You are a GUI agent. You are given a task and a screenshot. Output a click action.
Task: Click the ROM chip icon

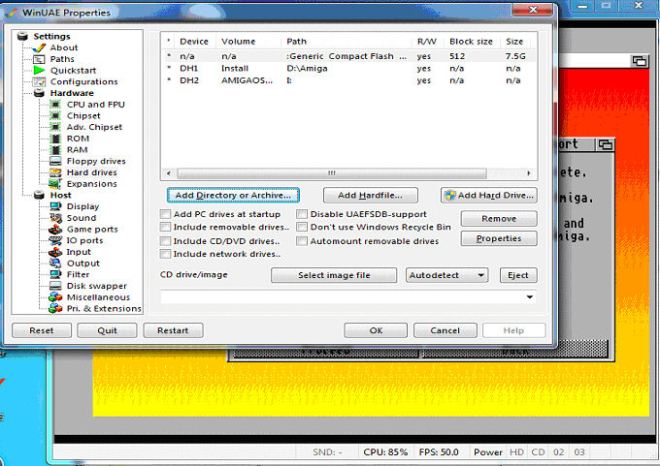55,138
